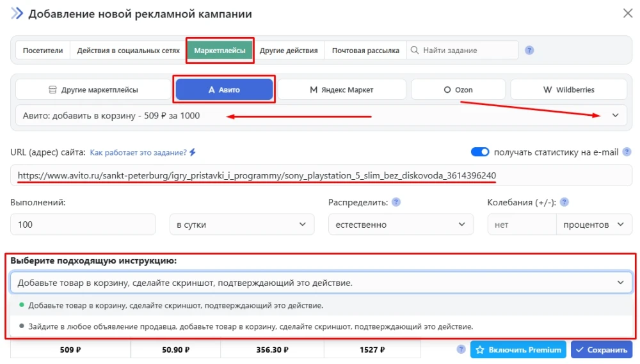Click the help icon beside the search field
The image size is (640, 364).
click(x=529, y=51)
